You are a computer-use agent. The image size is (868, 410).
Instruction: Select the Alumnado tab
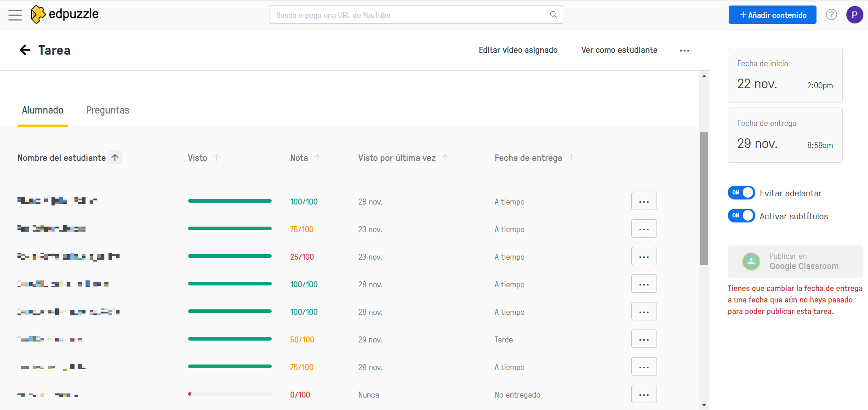point(43,110)
